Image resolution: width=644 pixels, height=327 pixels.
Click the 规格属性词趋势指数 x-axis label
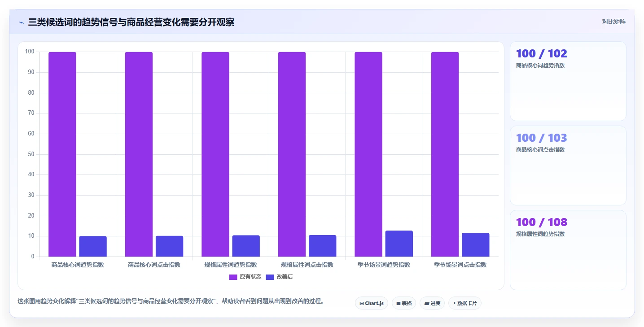pyautogui.click(x=231, y=265)
